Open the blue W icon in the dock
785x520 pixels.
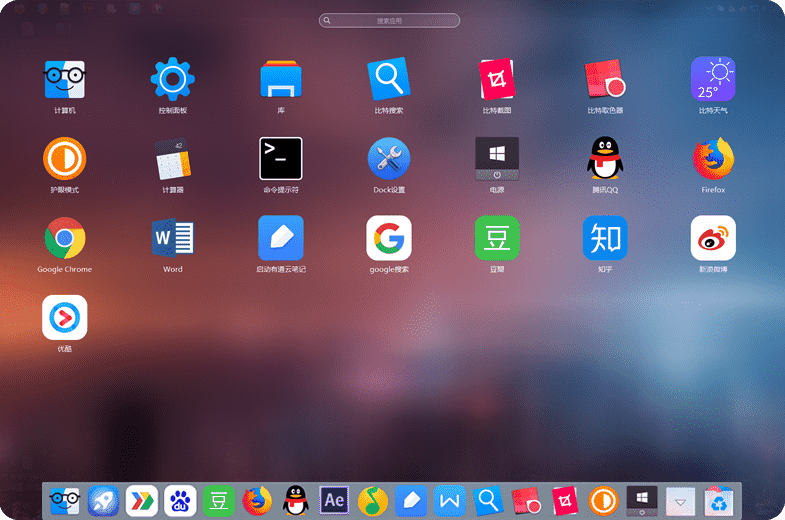point(450,500)
